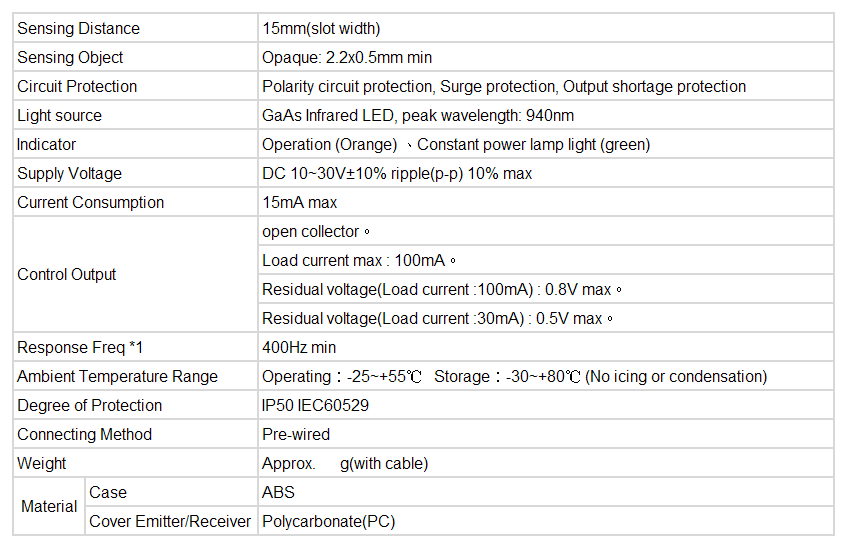
Task: Select the Opaque: 2.2x0.5mm min text
Action: [x=347, y=57]
